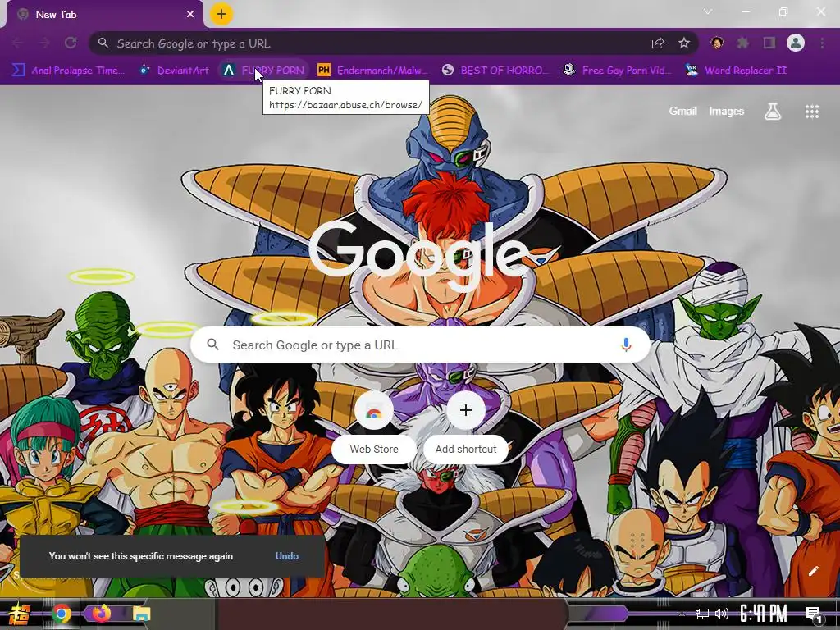Open the Search Labs flask icon
Image resolution: width=840 pixels, height=630 pixels.
773,112
